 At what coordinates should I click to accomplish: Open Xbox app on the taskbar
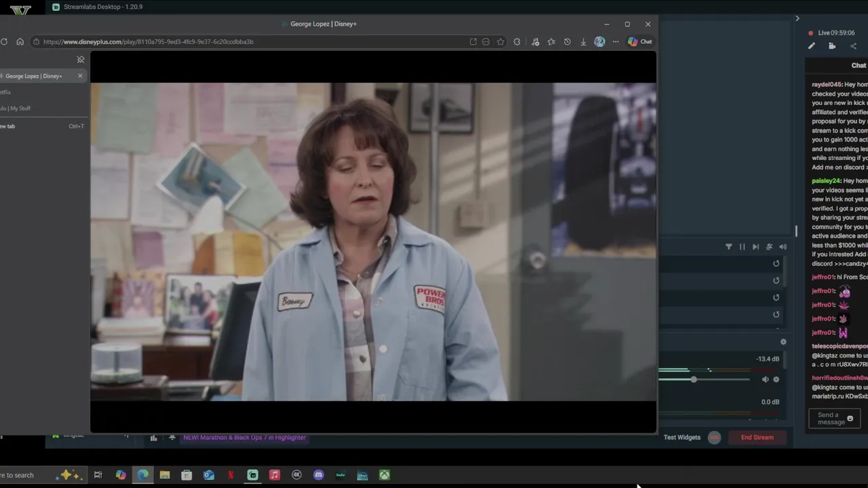(x=384, y=475)
